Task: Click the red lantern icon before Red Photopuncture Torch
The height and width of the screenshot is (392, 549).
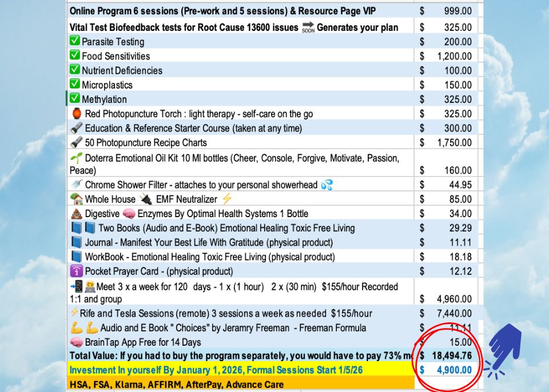Action: click(x=76, y=113)
